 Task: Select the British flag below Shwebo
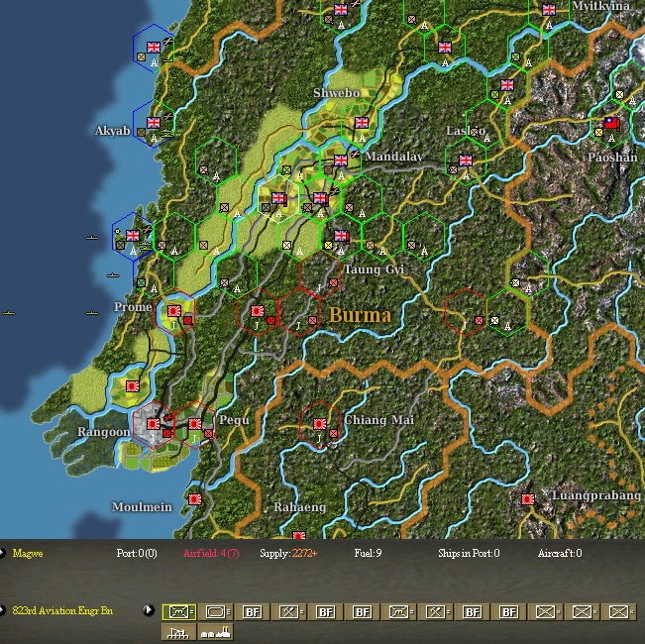click(362, 123)
